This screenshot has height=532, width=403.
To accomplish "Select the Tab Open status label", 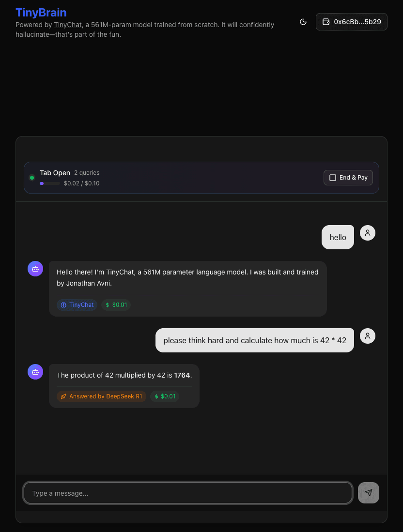I will [55, 173].
